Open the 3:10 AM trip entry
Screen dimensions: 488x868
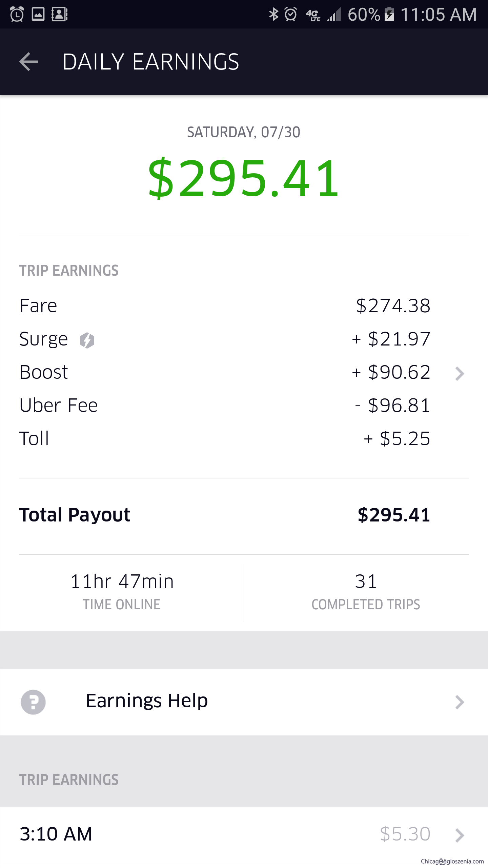[56, 834]
